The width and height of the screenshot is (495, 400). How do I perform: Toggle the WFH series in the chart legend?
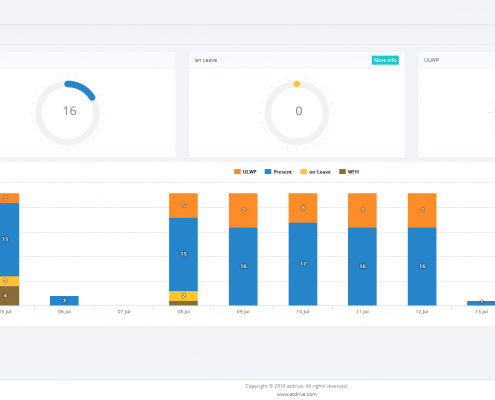pyautogui.click(x=349, y=172)
